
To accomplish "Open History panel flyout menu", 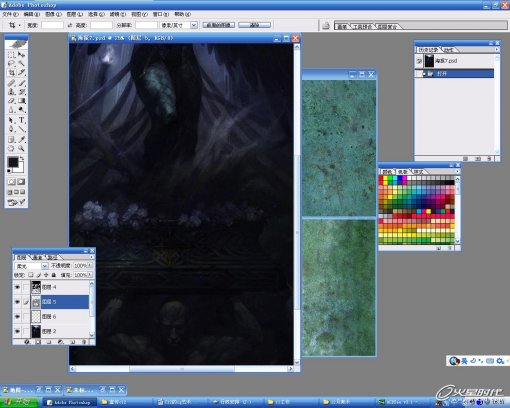I will pos(497,49).
